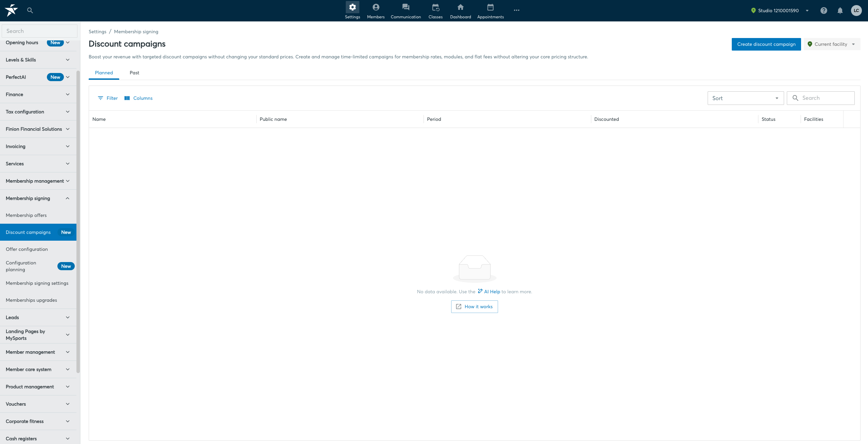868x444 pixels.
Task: Open Memberships upgrades in sidebar
Action: pyautogui.click(x=38, y=300)
